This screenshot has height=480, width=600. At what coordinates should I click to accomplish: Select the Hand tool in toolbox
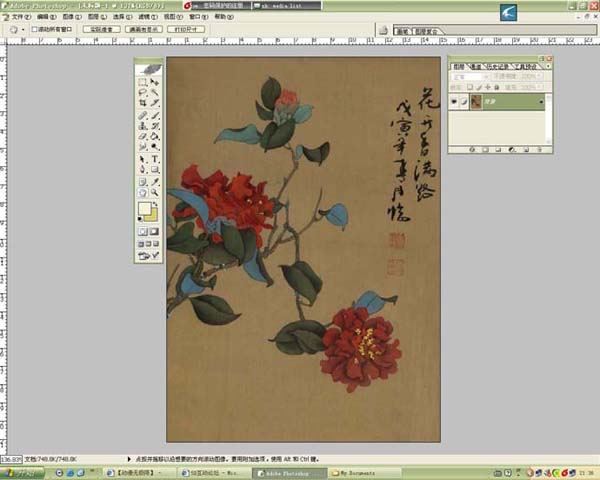coord(143,193)
